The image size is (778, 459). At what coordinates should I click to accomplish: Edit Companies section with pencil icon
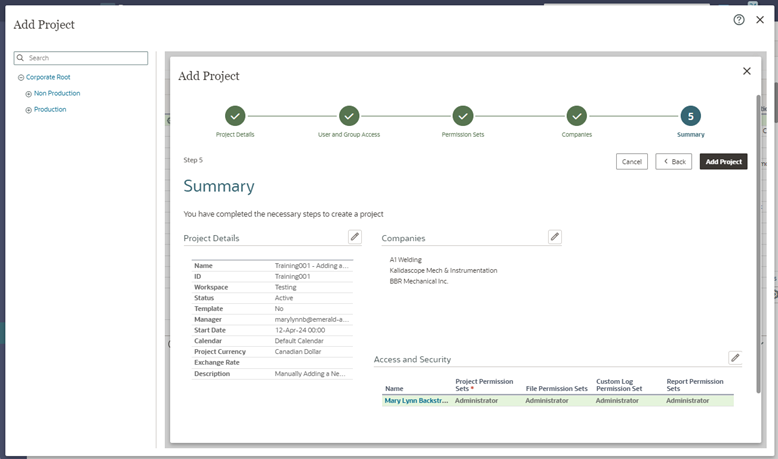pos(555,237)
